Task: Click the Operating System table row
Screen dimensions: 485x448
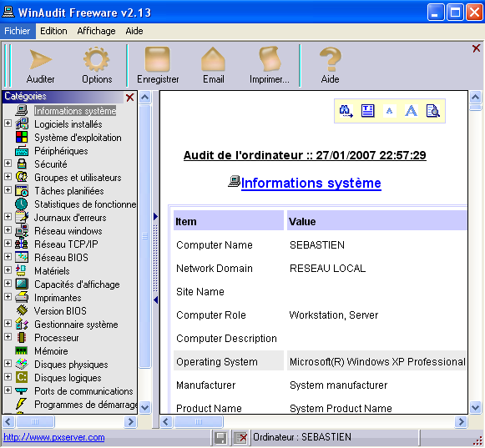Action: click(x=321, y=361)
